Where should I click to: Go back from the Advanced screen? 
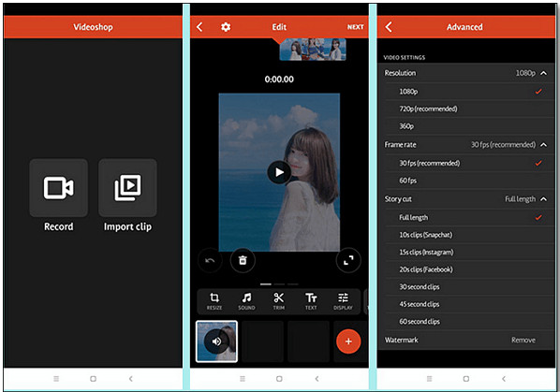point(389,27)
